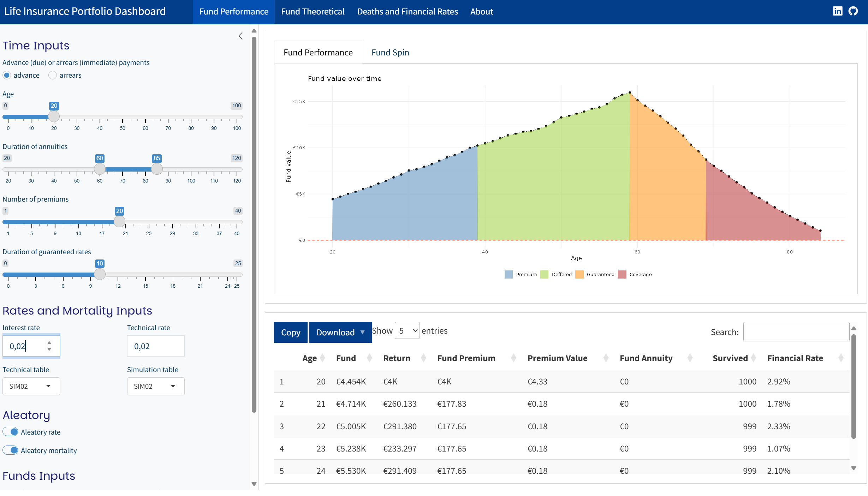Click into the table Search field
The width and height of the screenshot is (868, 496).
point(796,332)
